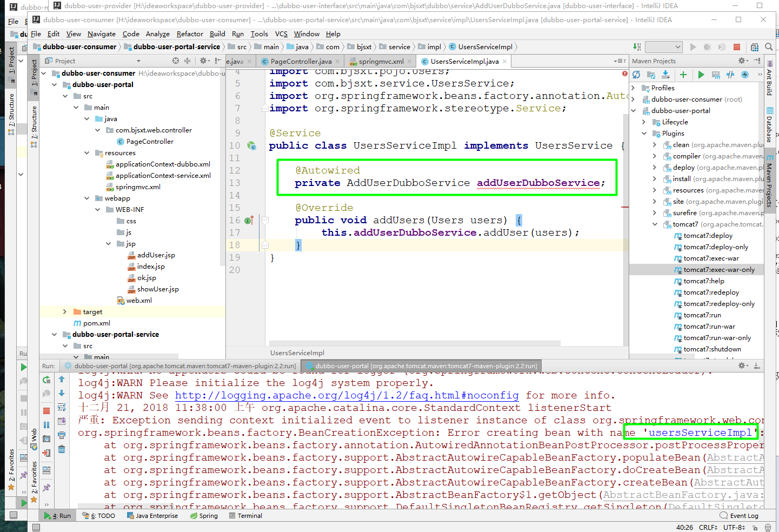Open the Refactor menu

190,34
